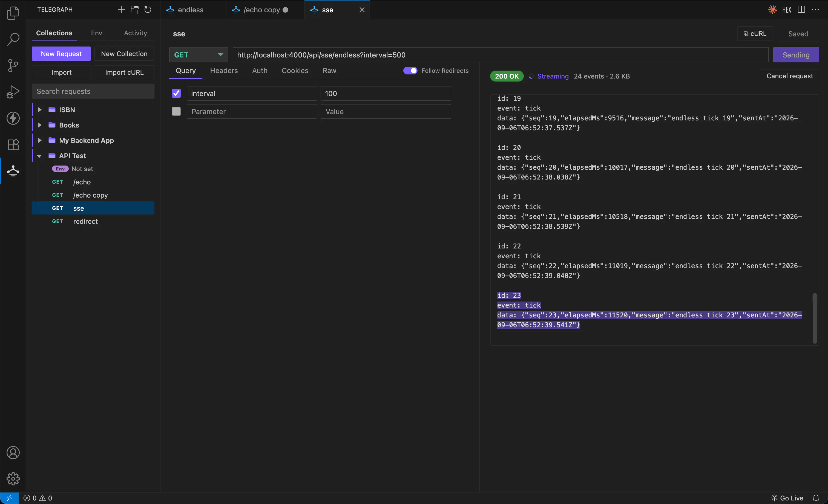828x504 pixels.
Task: Click the Books folder icon
Action: [x=52, y=125]
